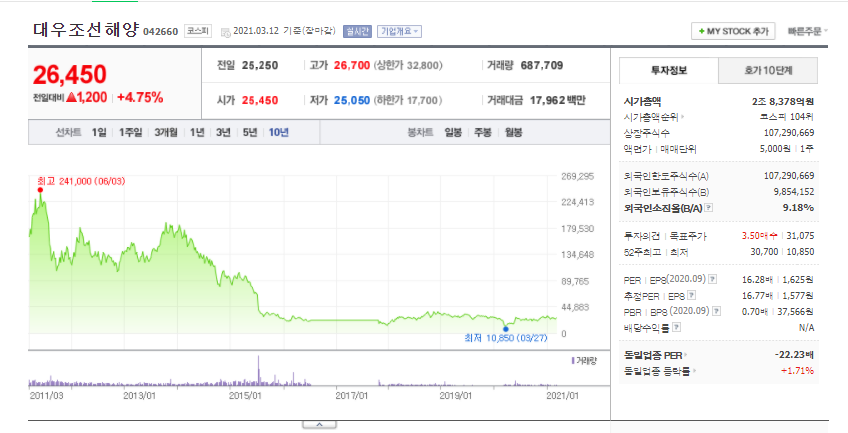Show the 주봉 candlestick chart

pos(482,132)
